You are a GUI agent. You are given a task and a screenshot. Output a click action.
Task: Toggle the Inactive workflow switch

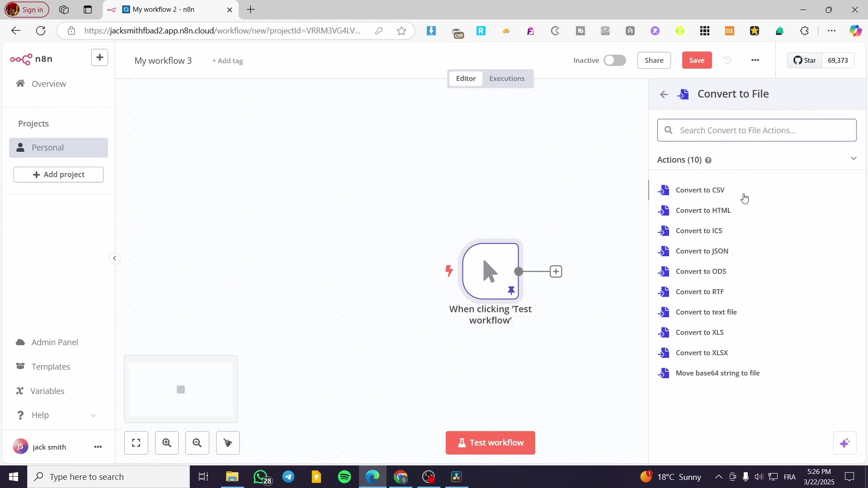tap(614, 61)
